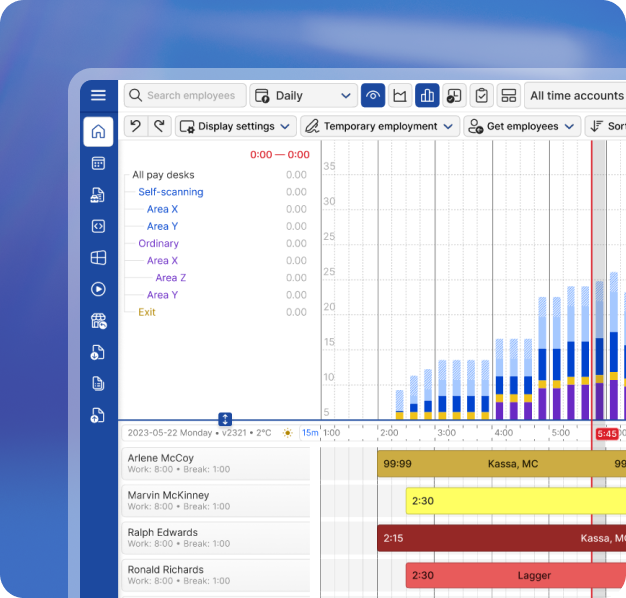Open the Get employees dropdown
The width and height of the screenshot is (626, 598).
coord(521,126)
